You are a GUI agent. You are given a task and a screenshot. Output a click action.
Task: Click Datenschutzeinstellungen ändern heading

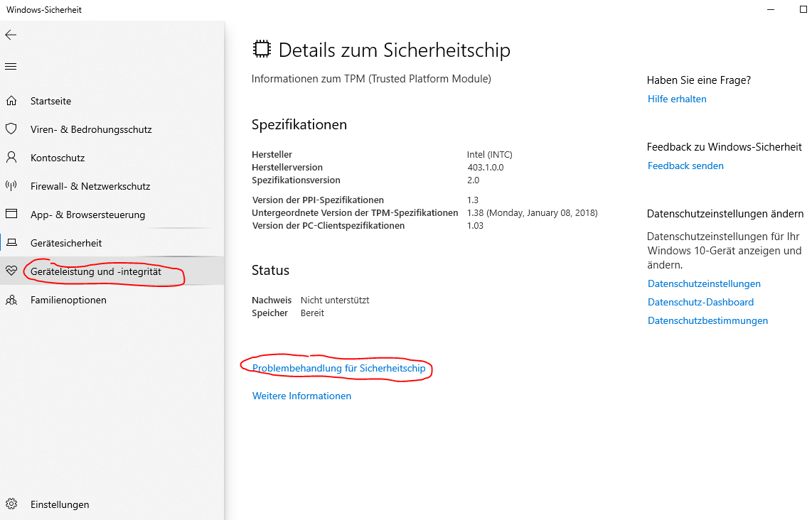(x=725, y=214)
